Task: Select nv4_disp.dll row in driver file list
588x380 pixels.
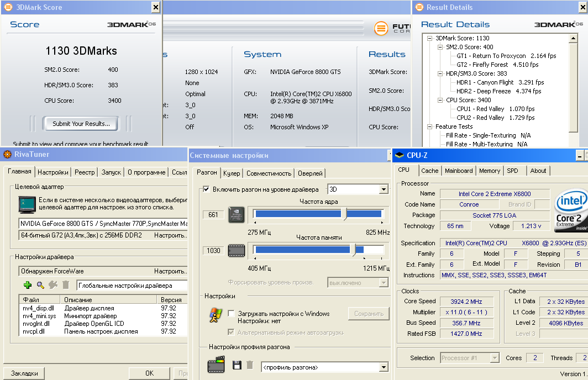Action: click(x=103, y=308)
